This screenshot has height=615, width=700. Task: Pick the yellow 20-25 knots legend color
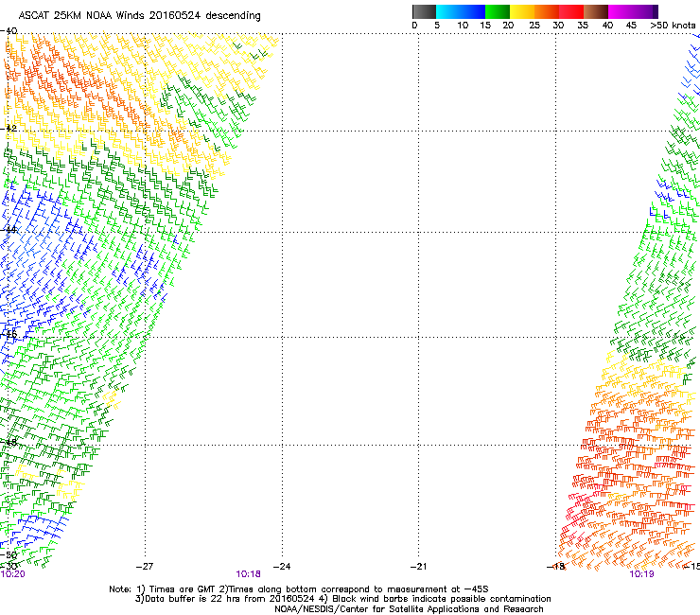click(522, 11)
